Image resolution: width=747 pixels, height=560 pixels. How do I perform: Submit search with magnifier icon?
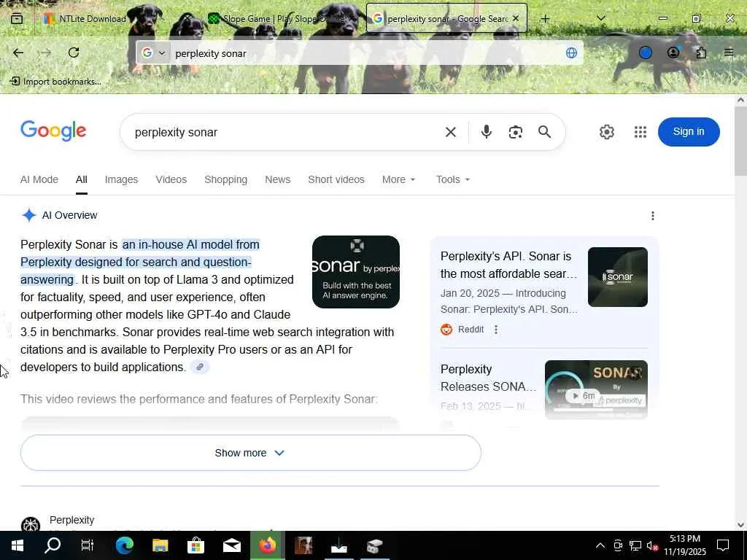point(544,132)
